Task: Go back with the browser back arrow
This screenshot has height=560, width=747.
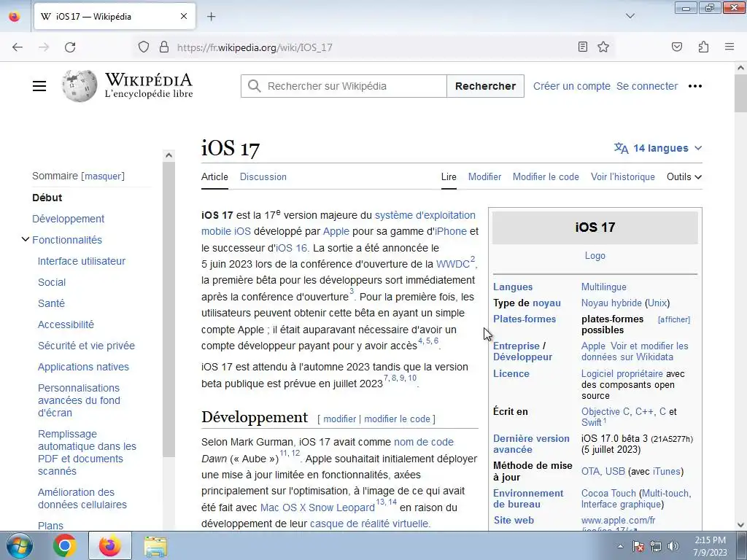Action: 18,47
